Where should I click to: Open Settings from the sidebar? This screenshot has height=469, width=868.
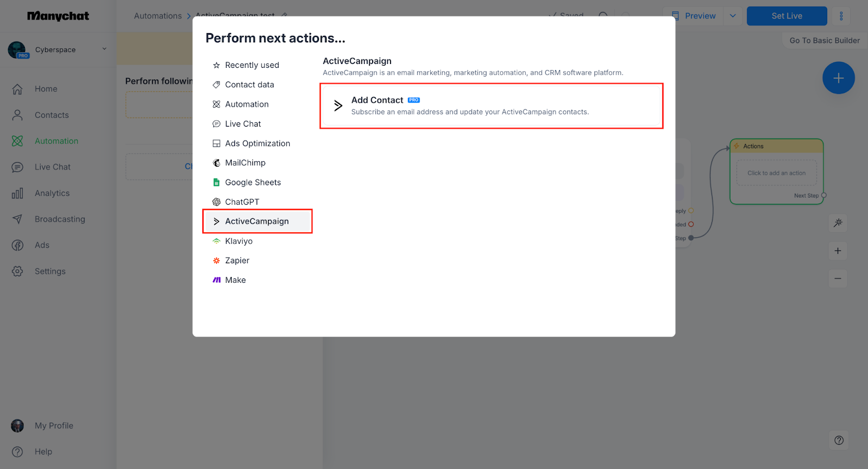(x=50, y=271)
